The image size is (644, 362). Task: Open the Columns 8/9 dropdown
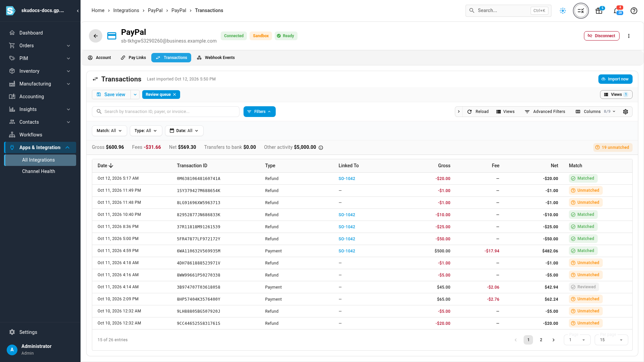pyautogui.click(x=596, y=112)
